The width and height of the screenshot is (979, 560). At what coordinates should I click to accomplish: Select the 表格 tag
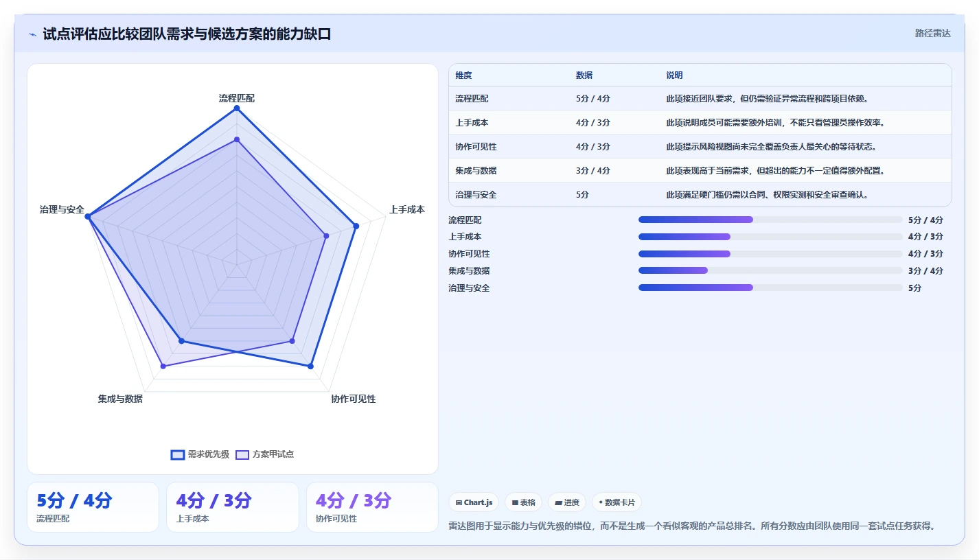pos(523,502)
